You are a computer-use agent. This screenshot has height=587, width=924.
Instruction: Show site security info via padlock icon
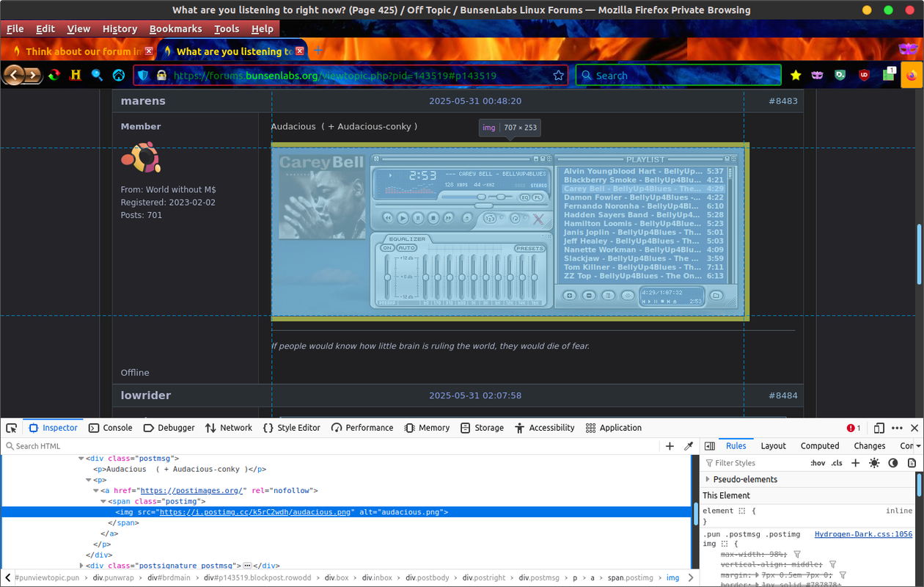pos(161,76)
